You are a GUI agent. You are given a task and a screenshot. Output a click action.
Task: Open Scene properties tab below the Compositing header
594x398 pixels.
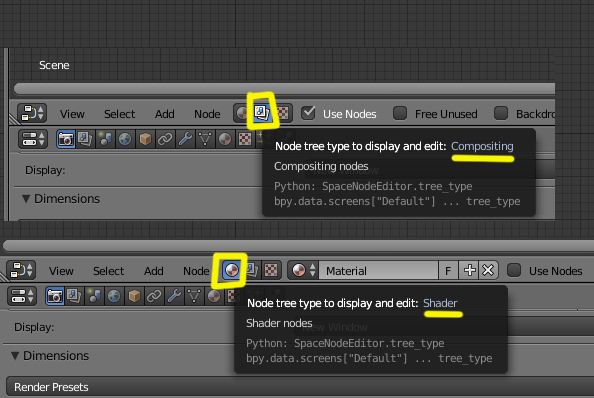pyautogui.click(x=105, y=139)
